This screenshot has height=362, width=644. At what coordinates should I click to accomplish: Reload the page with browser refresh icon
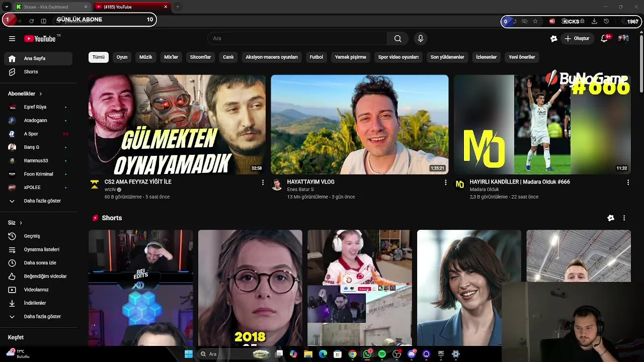click(x=31, y=21)
